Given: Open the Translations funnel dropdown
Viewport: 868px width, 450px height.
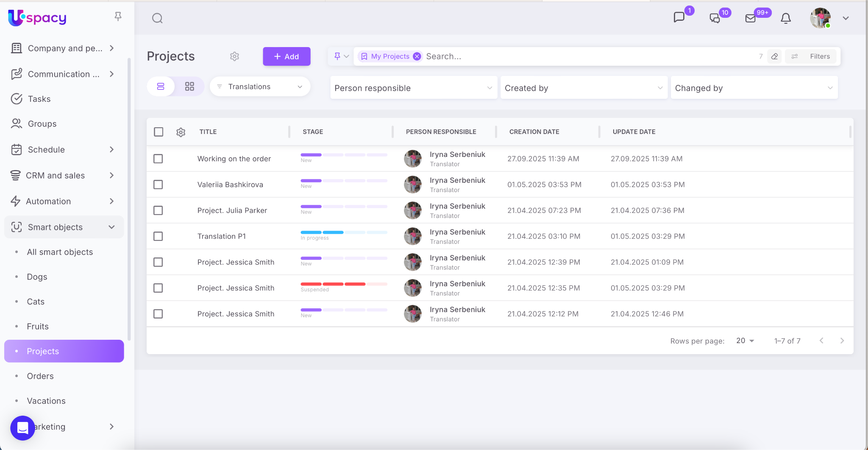Looking at the screenshot, I should coord(260,87).
